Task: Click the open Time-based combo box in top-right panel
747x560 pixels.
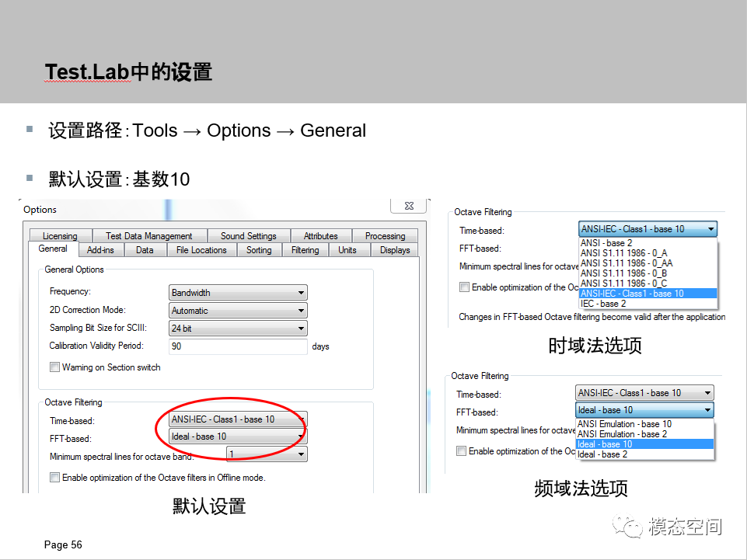Action: click(648, 229)
